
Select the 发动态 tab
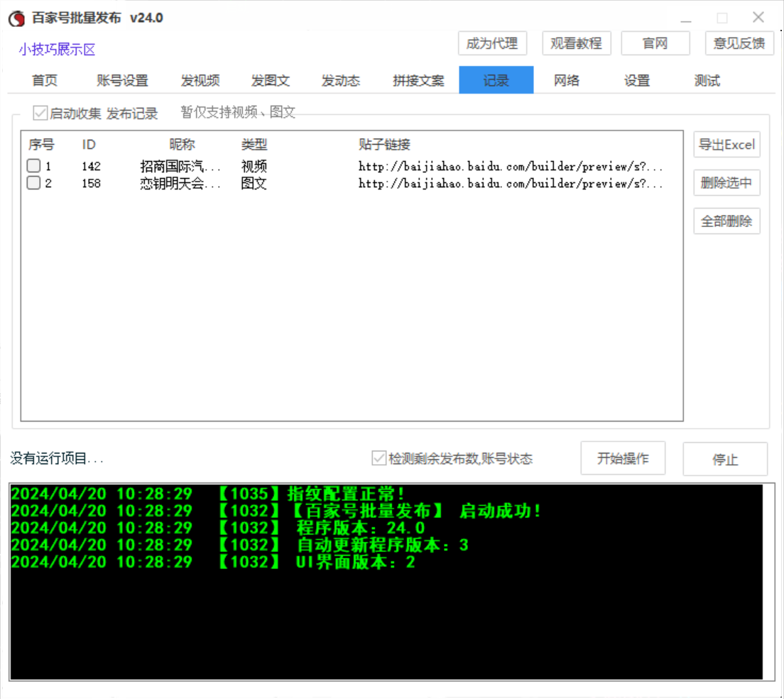tap(340, 80)
